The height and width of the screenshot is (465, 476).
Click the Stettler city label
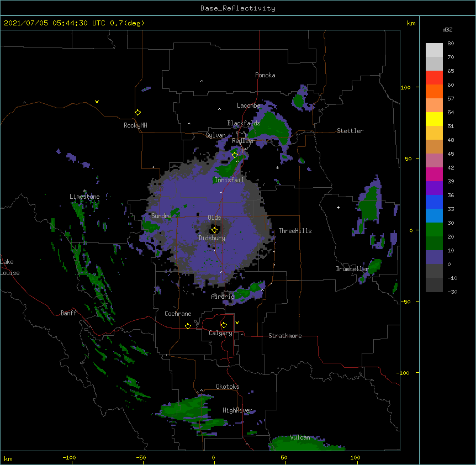click(x=350, y=131)
